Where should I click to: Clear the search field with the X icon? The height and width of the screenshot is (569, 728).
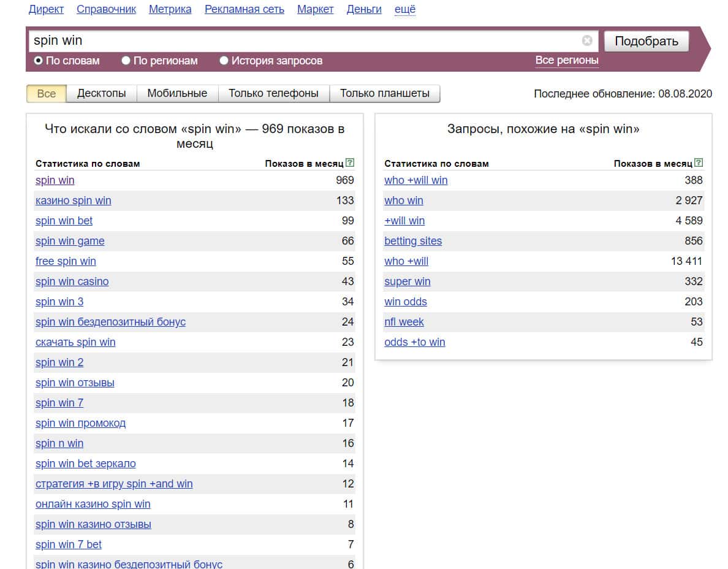tap(587, 41)
